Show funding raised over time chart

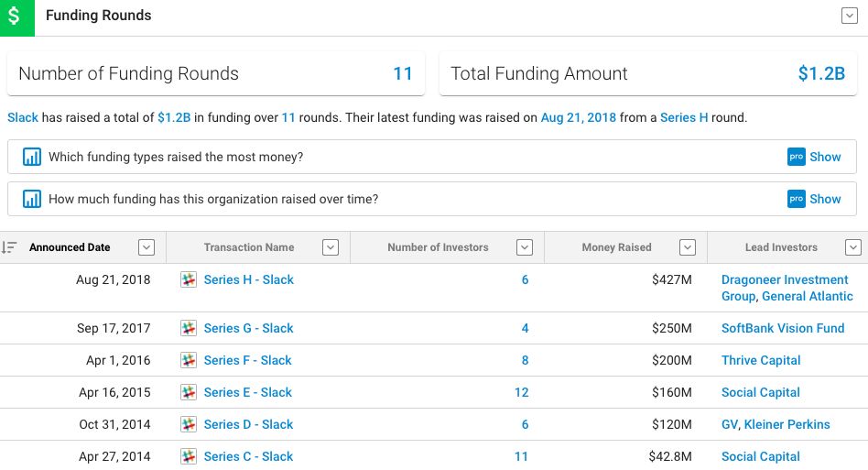[814, 199]
